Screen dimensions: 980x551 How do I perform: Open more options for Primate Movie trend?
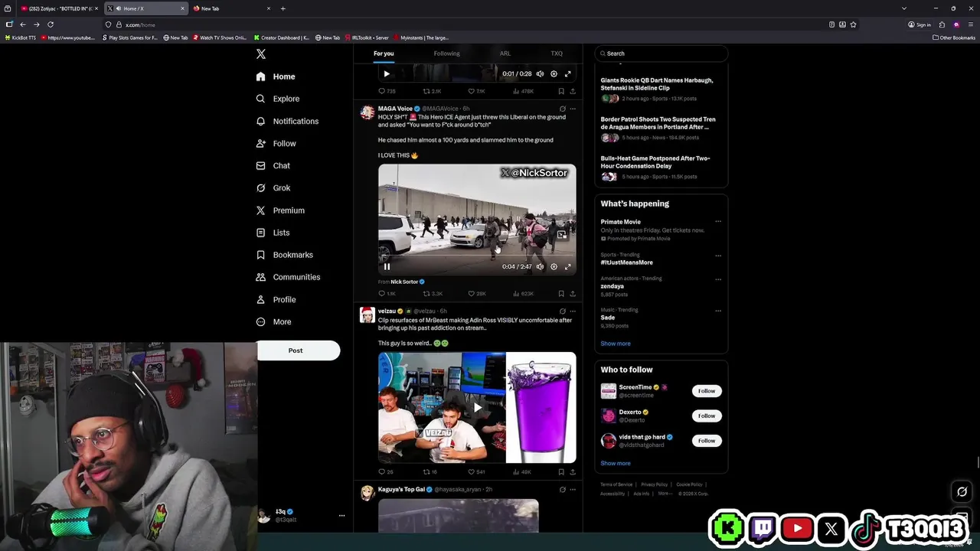point(718,222)
